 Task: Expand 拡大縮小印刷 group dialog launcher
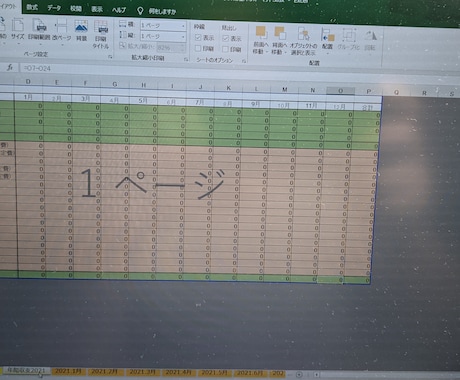coord(186,59)
